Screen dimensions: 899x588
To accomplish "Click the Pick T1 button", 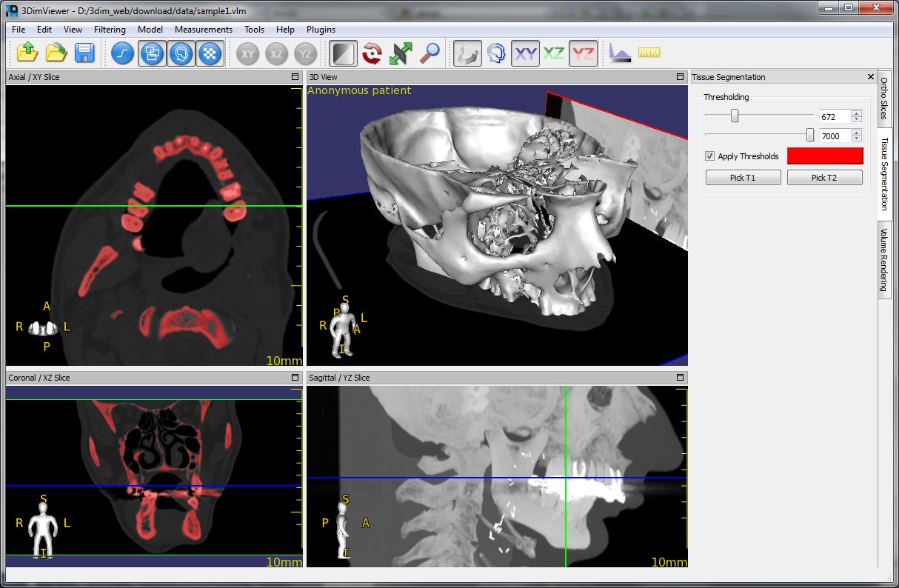I will pyautogui.click(x=743, y=178).
